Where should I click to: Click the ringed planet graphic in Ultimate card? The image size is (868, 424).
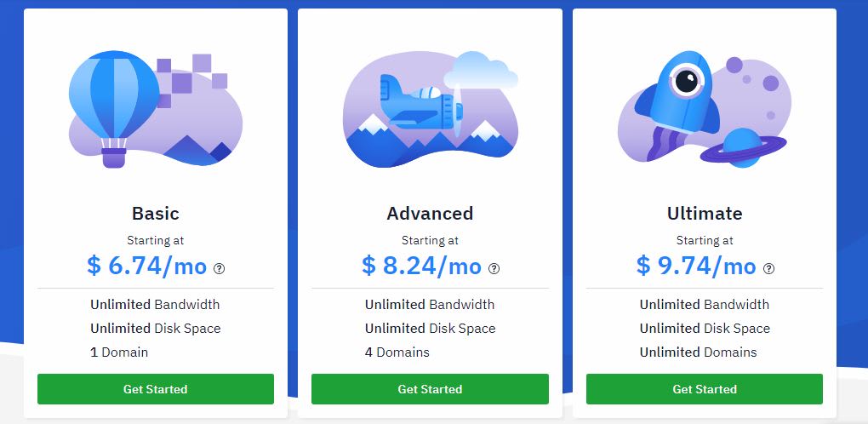pyautogui.click(x=744, y=147)
